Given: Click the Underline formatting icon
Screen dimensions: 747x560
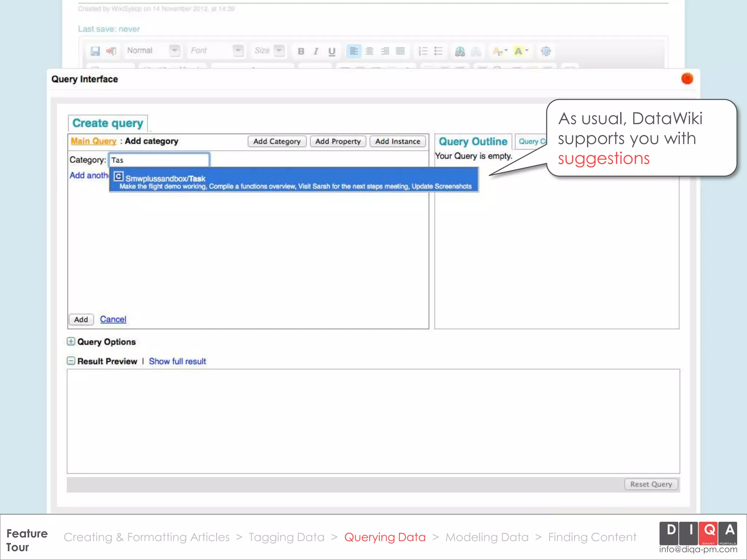Looking at the screenshot, I should [332, 51].
